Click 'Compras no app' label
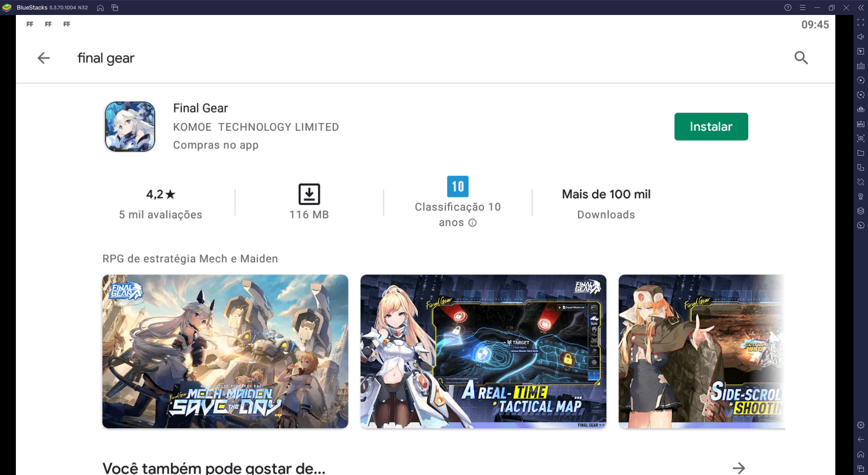Screen dimensions: 868x475 point(216,145)
